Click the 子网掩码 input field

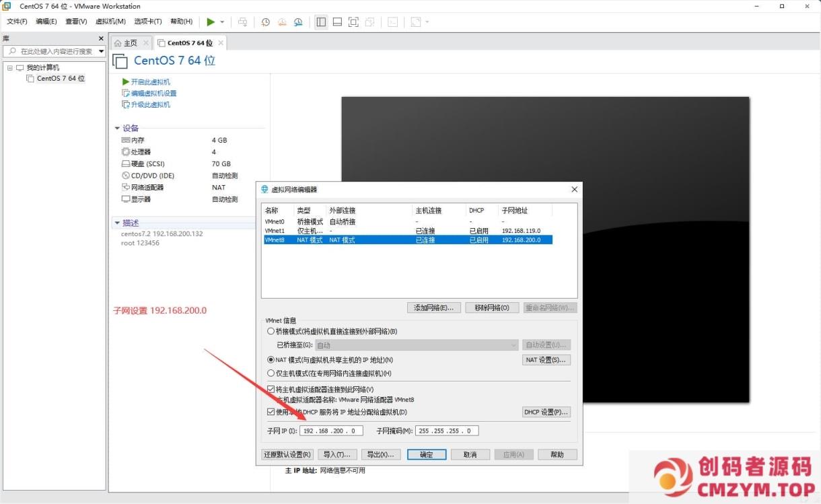(447, 431)
